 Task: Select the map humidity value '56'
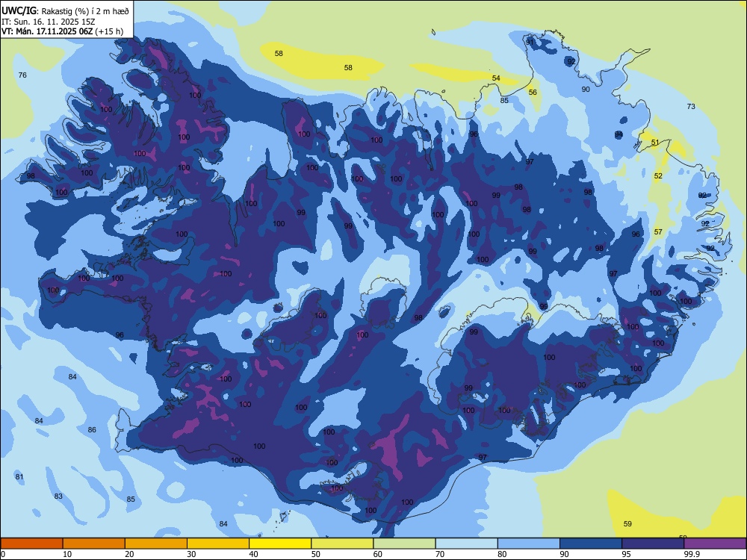[x=533, y=93]
